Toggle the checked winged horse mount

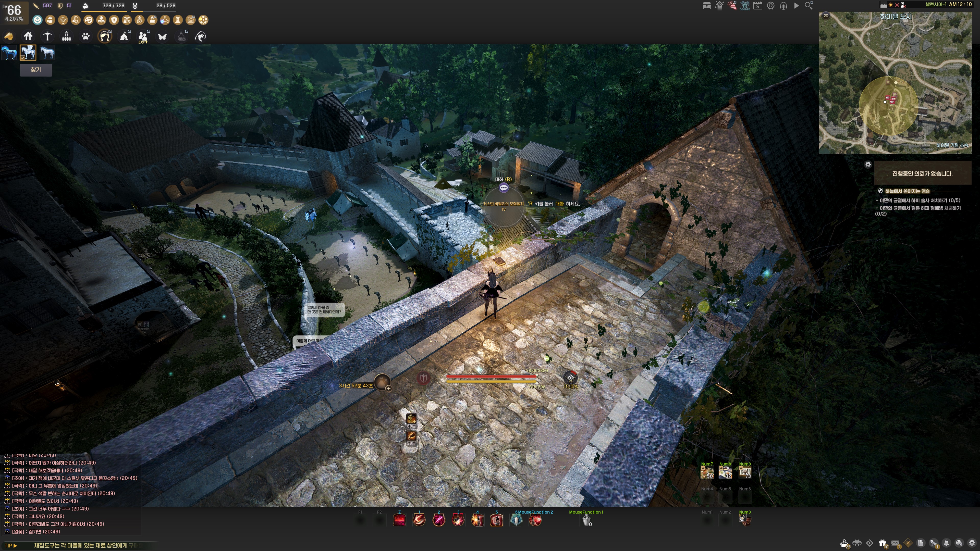pos(28,53)
